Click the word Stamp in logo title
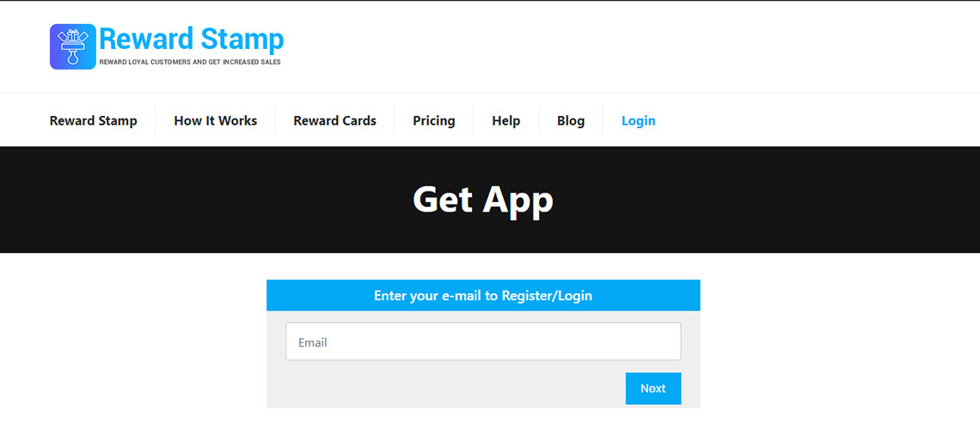Viewport: 980px width, 430px height. (242, 39)
